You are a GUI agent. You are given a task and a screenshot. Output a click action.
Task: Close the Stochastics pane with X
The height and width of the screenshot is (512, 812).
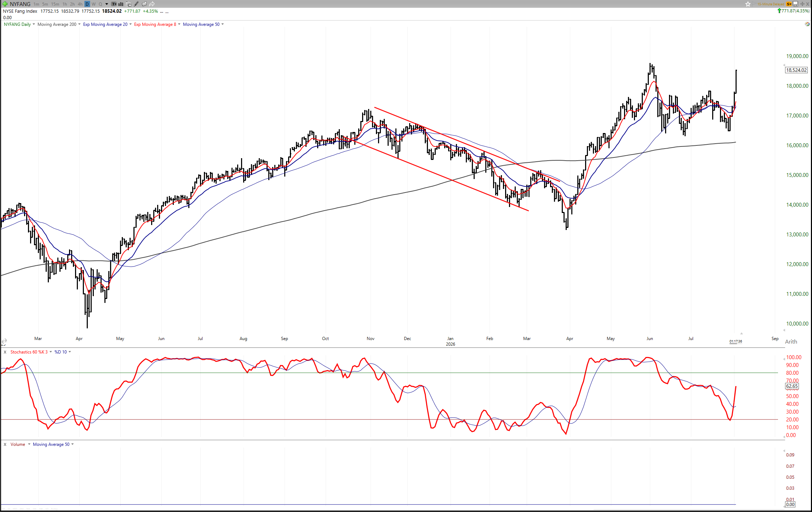pos(5,352)
